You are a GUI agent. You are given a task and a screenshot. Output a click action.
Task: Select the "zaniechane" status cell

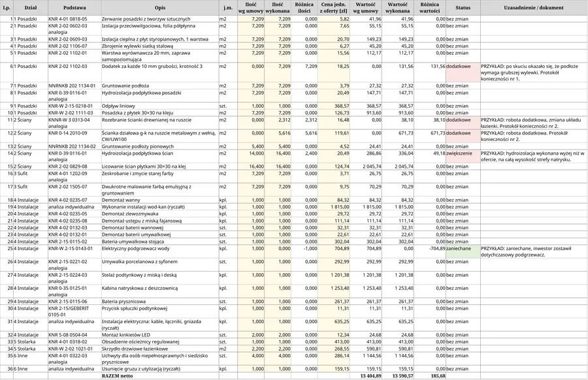click(463, 251)
